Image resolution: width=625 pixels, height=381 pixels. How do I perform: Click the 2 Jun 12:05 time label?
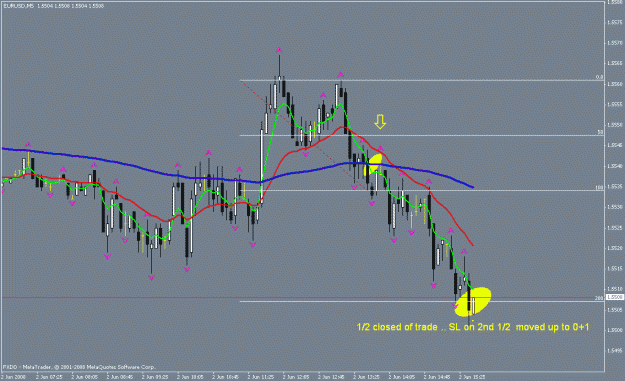(296, 377)
